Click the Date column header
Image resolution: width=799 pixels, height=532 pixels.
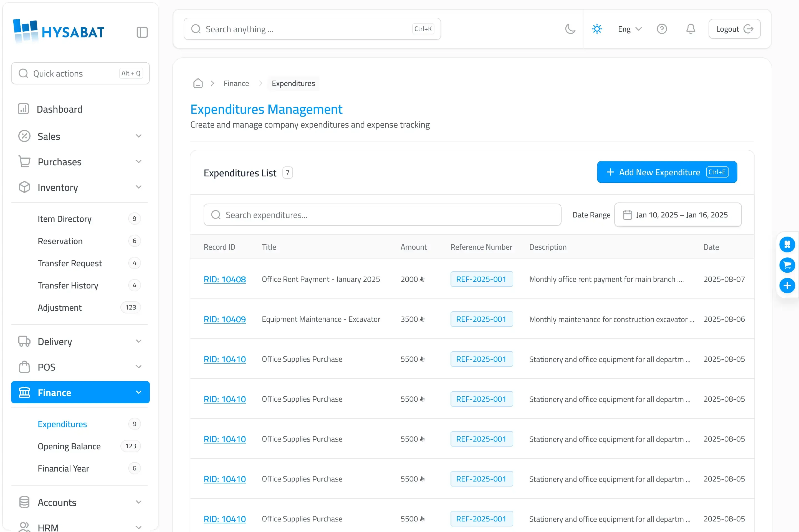pyautogui.click(x=711, y=247)
